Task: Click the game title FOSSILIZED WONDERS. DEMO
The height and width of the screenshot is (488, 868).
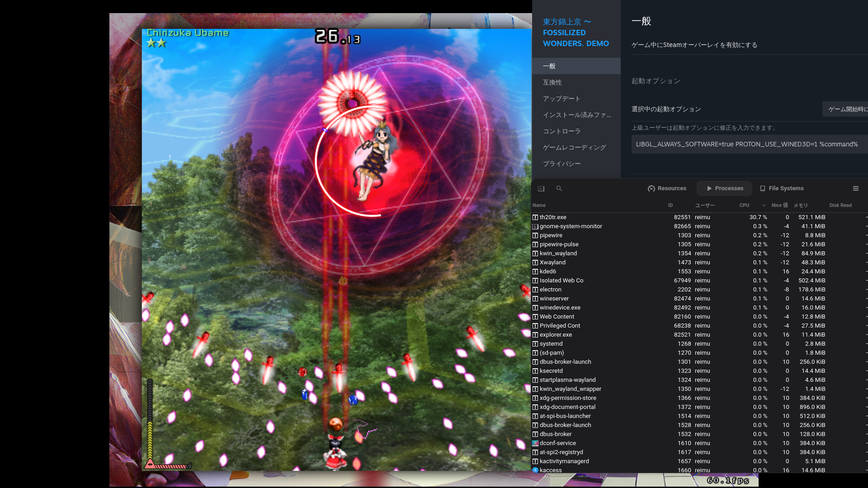Action: click(x=576, y=38)
